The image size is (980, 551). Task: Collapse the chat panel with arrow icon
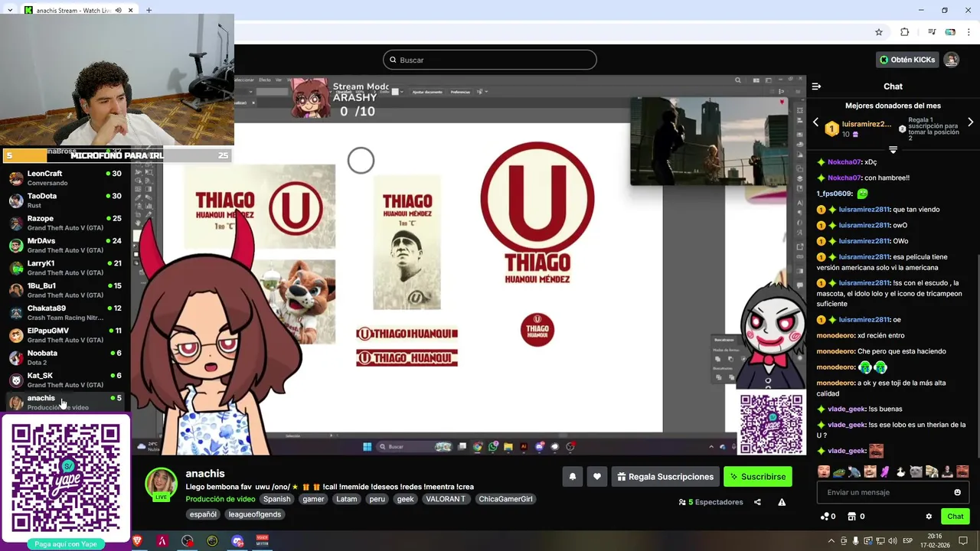(x=816, y=86)
